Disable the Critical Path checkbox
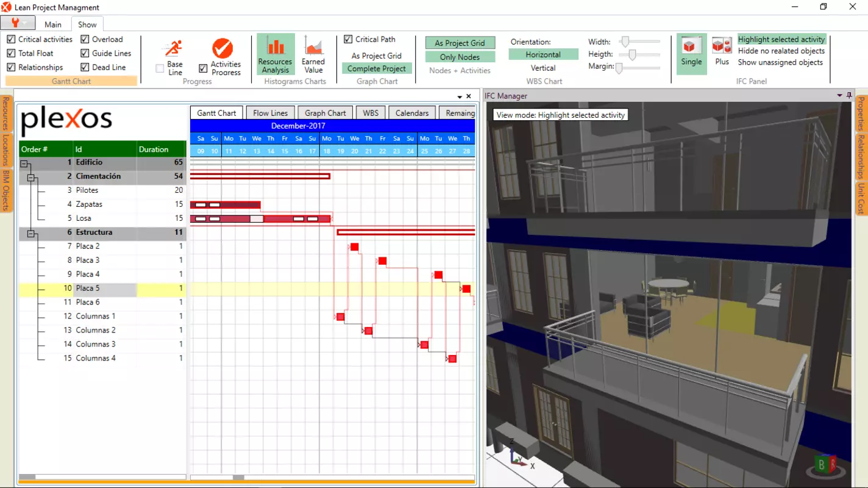Screen dimensions: 868x488 tap(348, 39)
